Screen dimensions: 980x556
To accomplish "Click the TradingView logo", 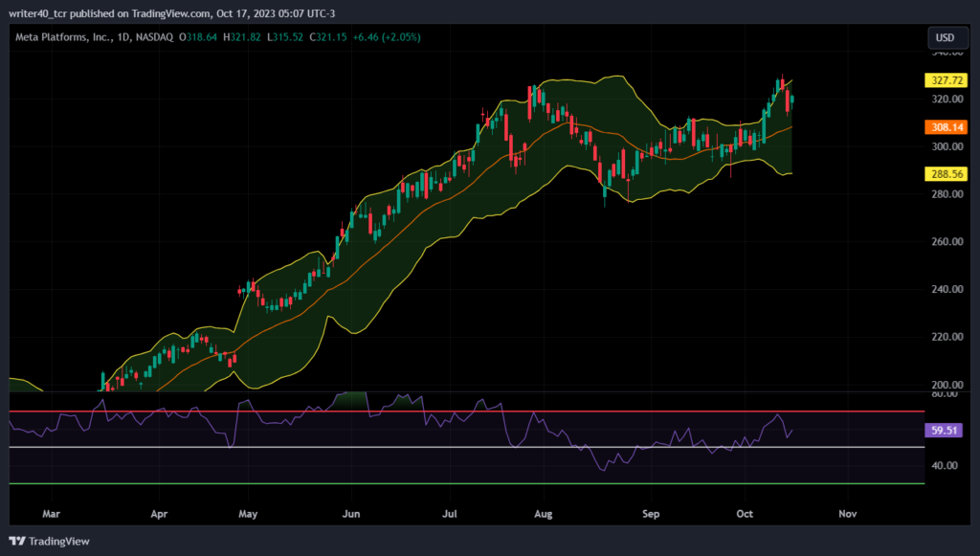I will point(50,541).
